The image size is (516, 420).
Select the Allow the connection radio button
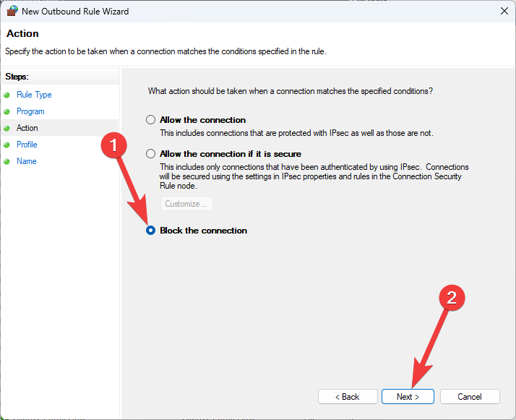tap(150, 120)
